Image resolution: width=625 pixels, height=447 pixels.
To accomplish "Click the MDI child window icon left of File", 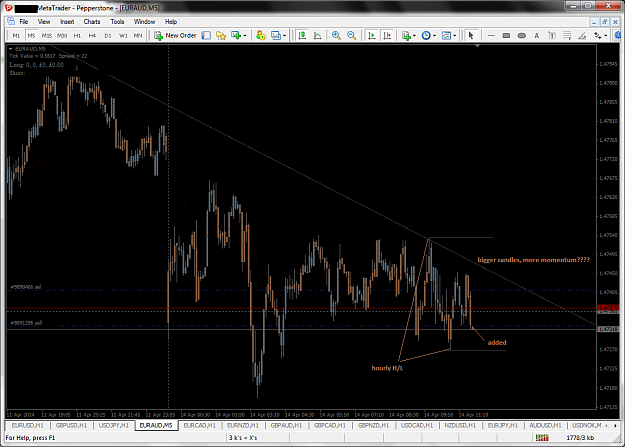I will tap(11, 22).
